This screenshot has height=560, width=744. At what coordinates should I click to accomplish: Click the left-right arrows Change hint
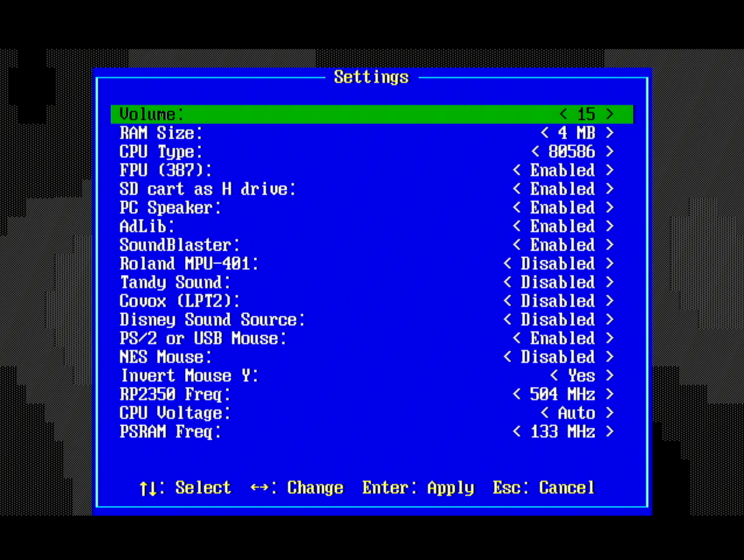297,488
